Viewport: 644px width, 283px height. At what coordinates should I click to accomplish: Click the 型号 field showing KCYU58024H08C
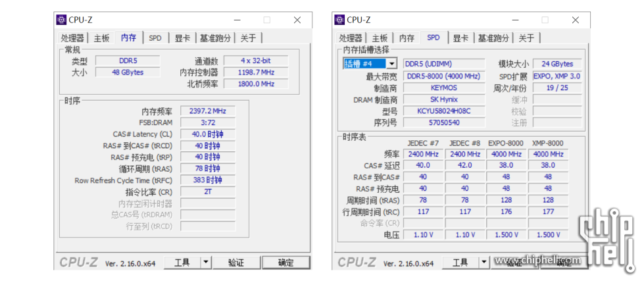tap(443, 111)
